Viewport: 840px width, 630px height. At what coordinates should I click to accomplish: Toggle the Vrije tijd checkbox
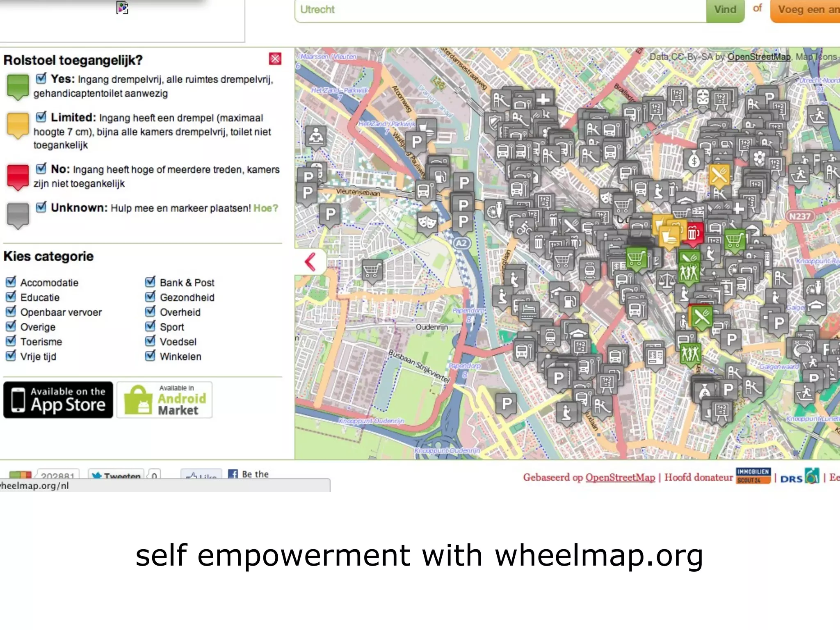coord(11,356)
